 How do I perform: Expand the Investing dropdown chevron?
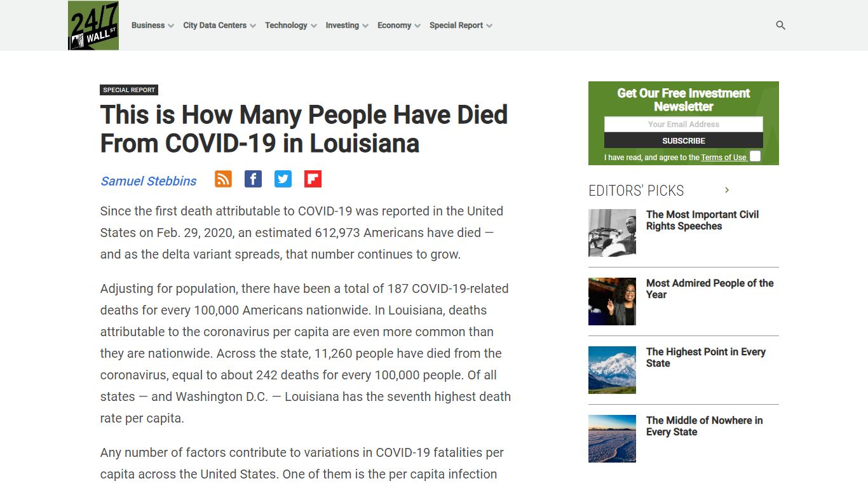pos(365,26)
